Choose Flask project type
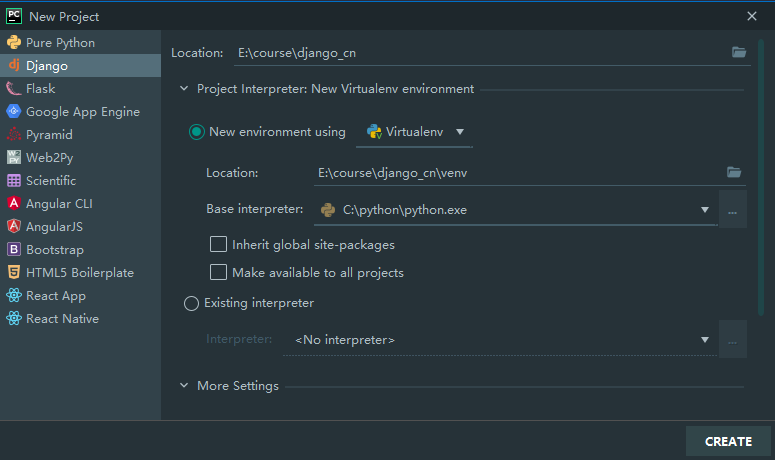Viewport: 775px width, 460px height. pos(81,88)
